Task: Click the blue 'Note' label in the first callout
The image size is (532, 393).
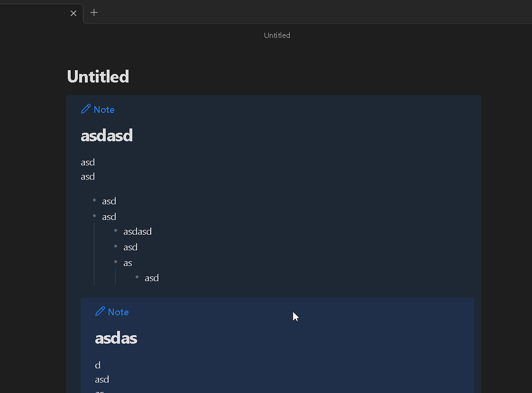Action: pos(105,109)
